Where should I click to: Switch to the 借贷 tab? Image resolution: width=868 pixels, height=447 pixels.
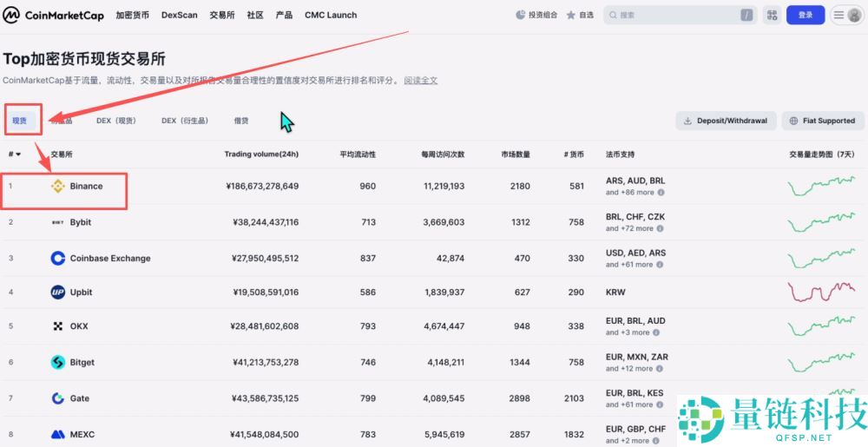[241, 121]
